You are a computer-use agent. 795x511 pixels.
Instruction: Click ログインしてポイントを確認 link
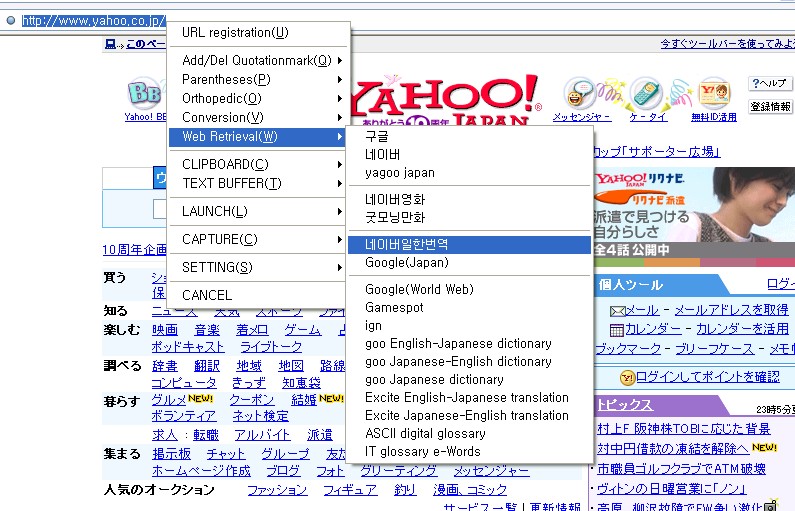tap(708, 377)
